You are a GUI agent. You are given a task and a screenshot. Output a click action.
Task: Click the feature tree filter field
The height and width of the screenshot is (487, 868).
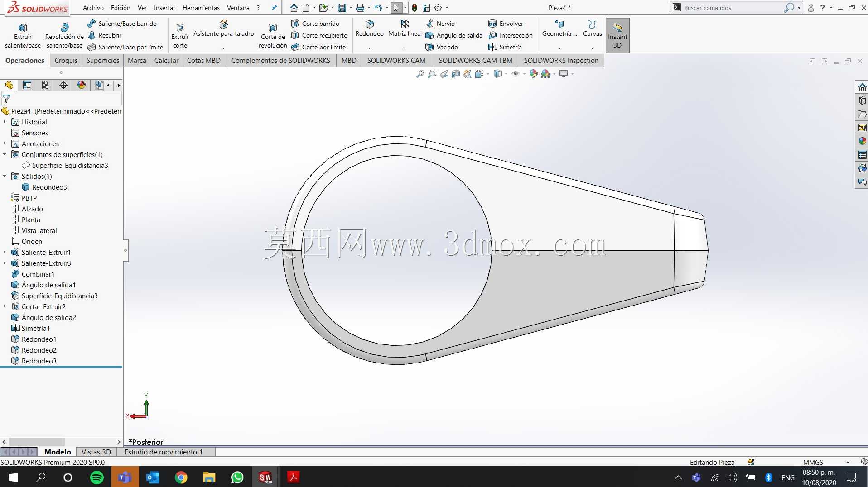(x=63, y=98)
